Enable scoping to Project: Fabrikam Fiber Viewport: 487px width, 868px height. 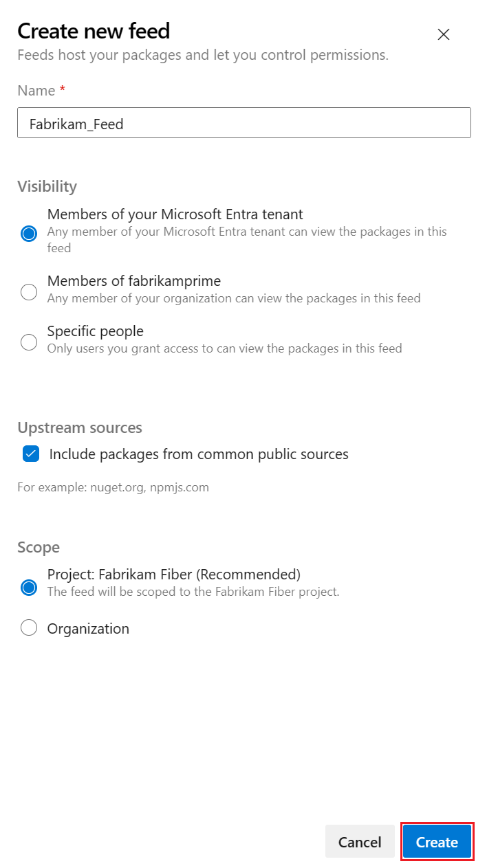(x=28, y=587)
